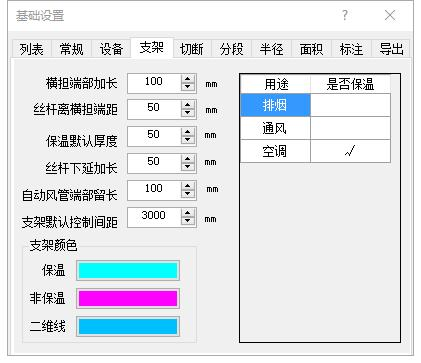The height and width of the screenshot is (363, 421).
Task: Increase 横担端部加长 value with up arrow
Action: point(188,79)
